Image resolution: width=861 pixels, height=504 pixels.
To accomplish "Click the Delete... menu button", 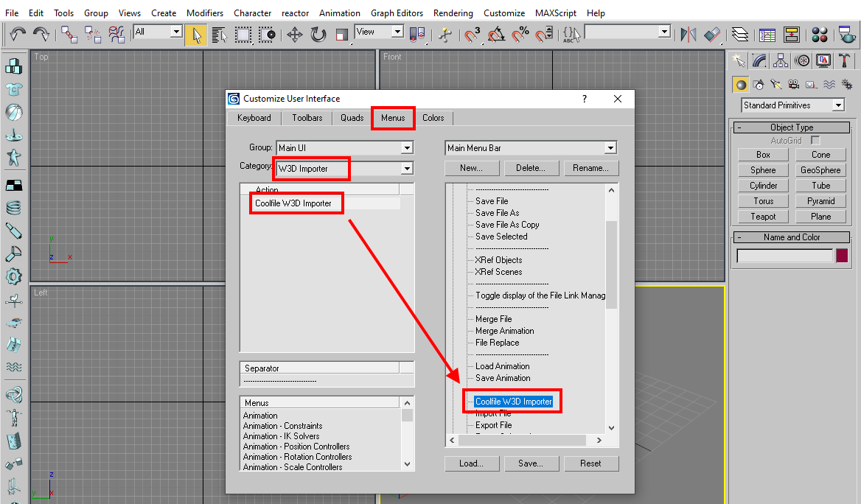I will tap(531, 168).
